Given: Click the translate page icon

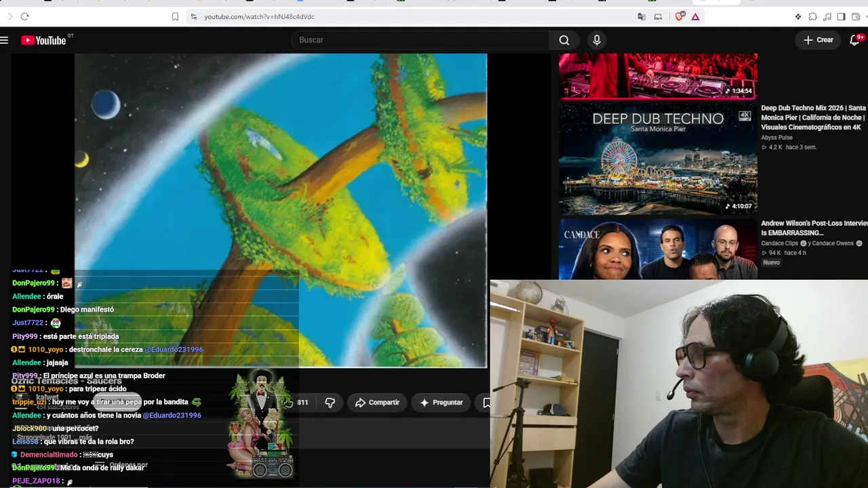Looking at the screenshot, I should [642, 16].
